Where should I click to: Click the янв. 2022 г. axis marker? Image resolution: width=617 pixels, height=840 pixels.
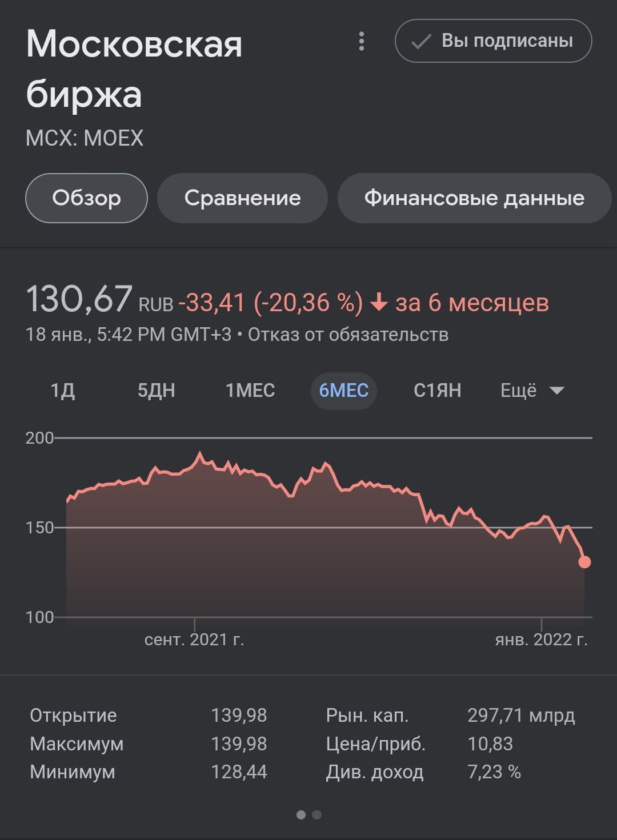(541, 640)
